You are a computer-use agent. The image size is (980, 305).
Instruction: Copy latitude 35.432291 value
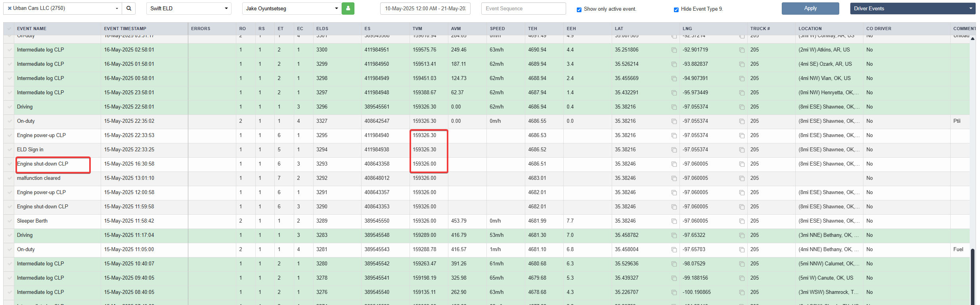pos(674,93)
